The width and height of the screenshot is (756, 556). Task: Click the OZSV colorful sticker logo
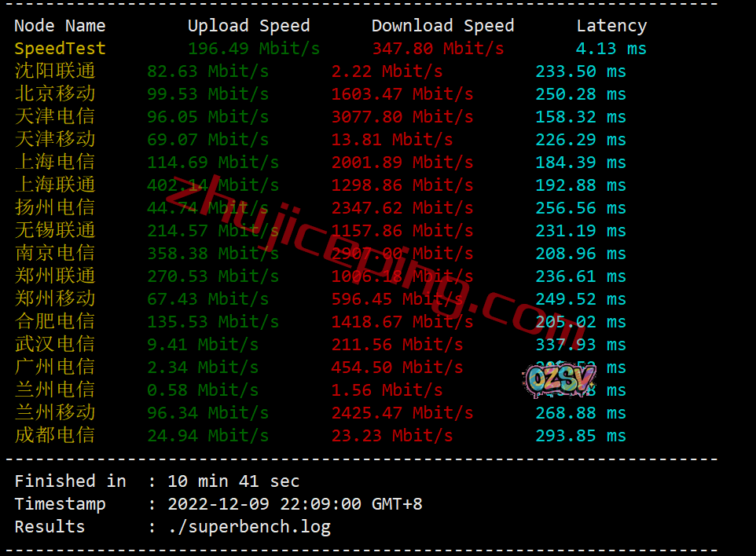pos(560,379)
